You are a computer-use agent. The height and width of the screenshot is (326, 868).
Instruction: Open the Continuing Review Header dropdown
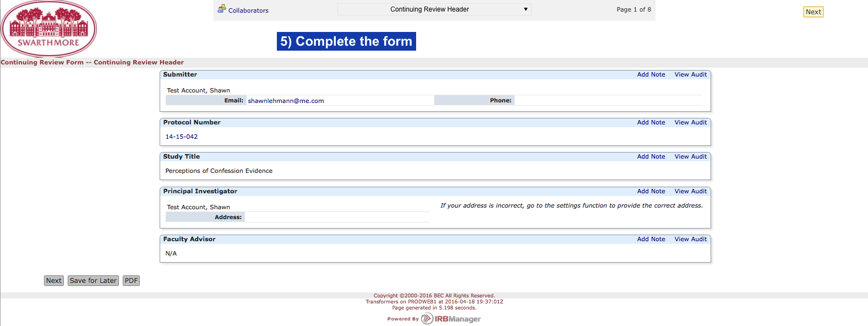click(x=434, y=9)
